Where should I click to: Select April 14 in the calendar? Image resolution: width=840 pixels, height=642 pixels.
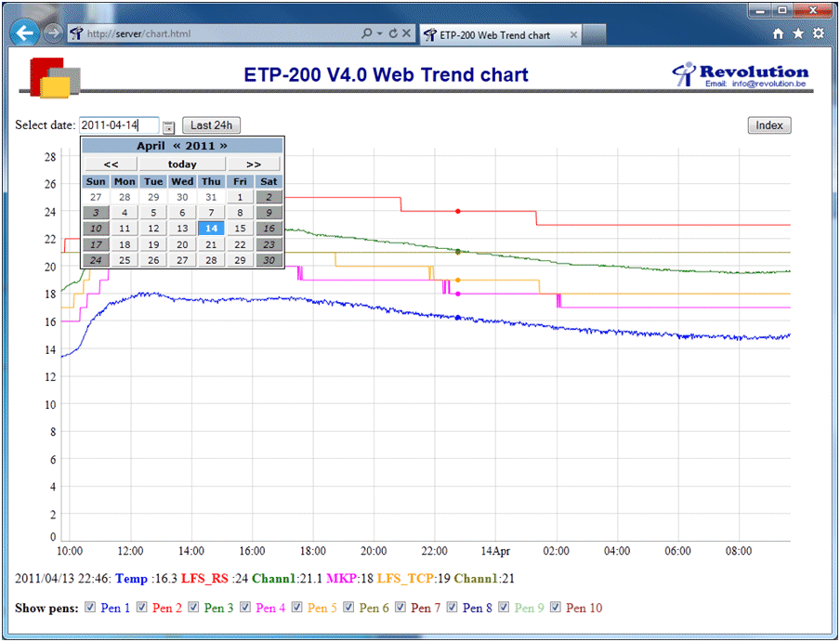click(x=211, y=229)
